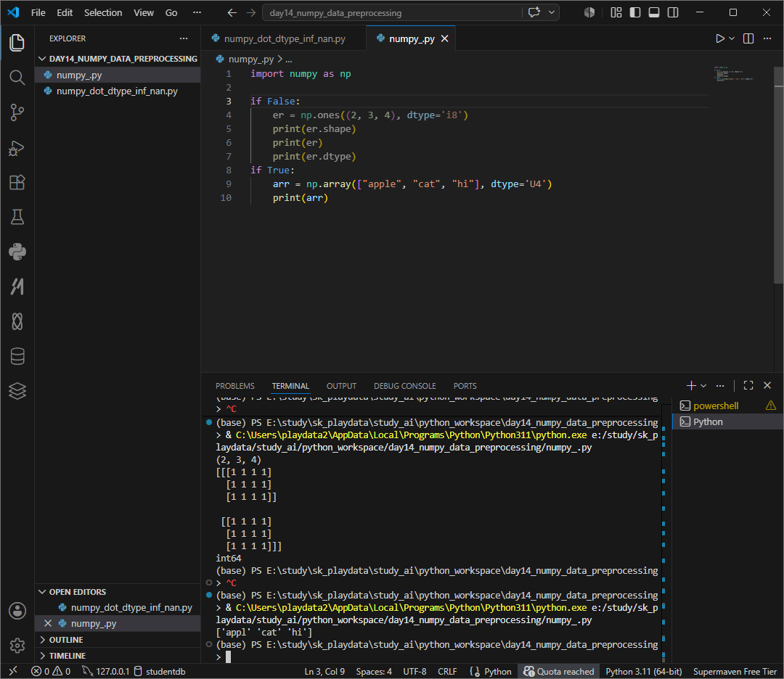Open the Python environments view icon
This screenshot has width=784, height=679.
click(17, 252)
